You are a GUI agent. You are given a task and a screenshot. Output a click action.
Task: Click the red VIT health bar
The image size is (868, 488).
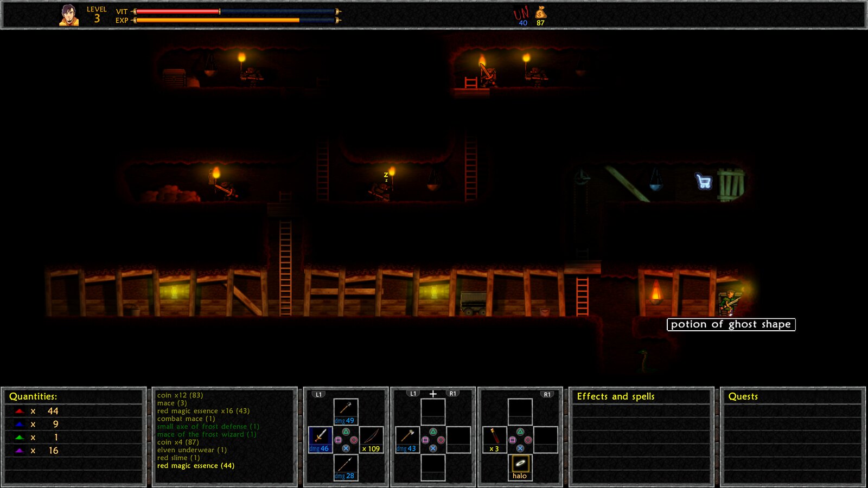tap(177, 11)
